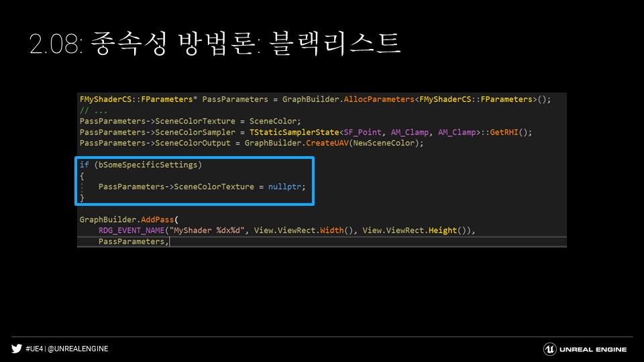Image resolution: width=644 pixels, height=362 pixels.
Task: Click the '#UE4 | @UNREALENGINE' footer text
Action: tap(67, 349)
